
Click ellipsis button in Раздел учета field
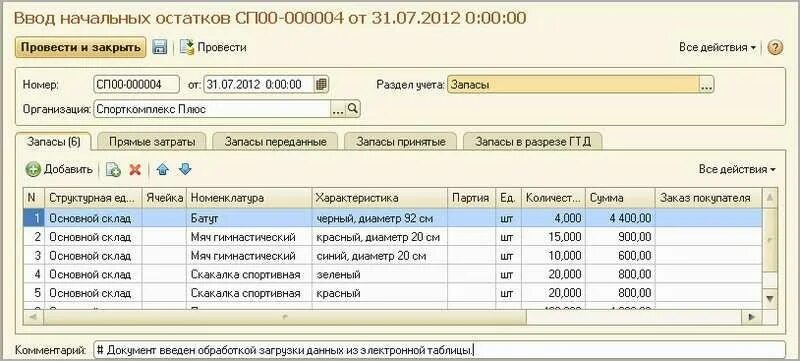tap(706, 85)
